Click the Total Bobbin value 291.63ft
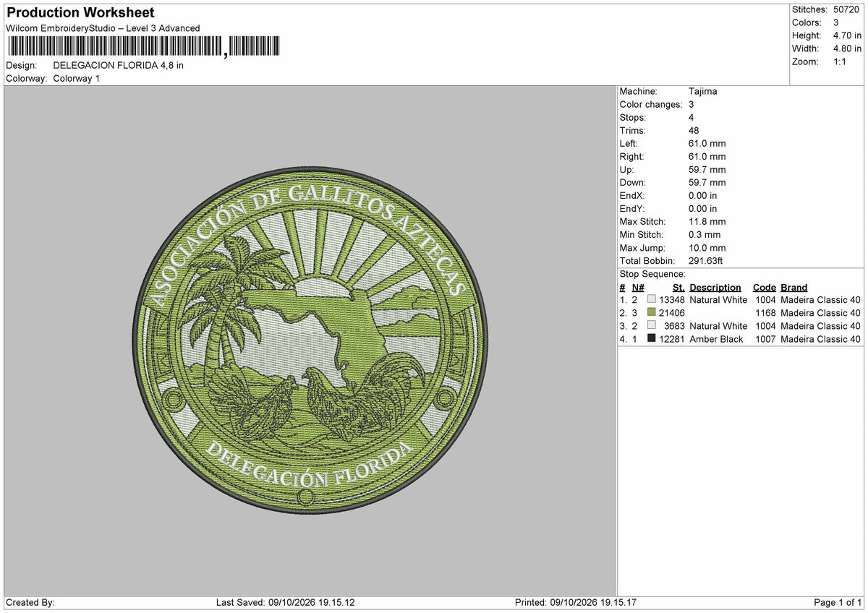Viewport: 868px width, 613px height. click(706, 260)
